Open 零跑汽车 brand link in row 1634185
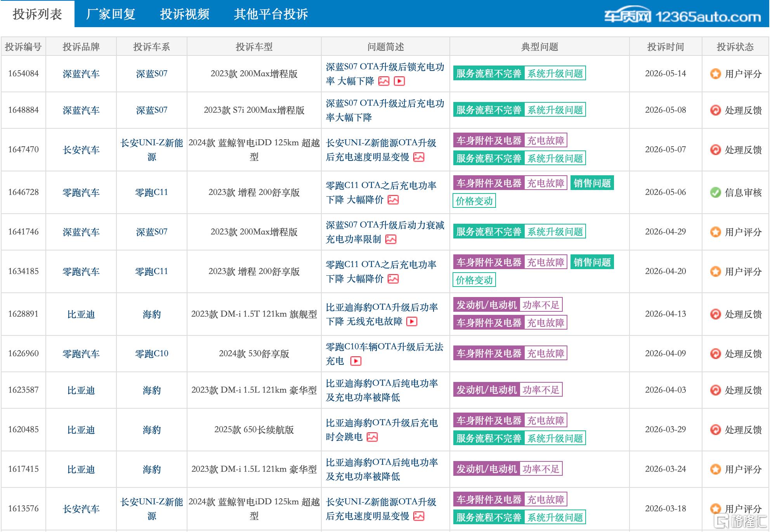The height and width of the screenshot is (532, 770). 81,271
